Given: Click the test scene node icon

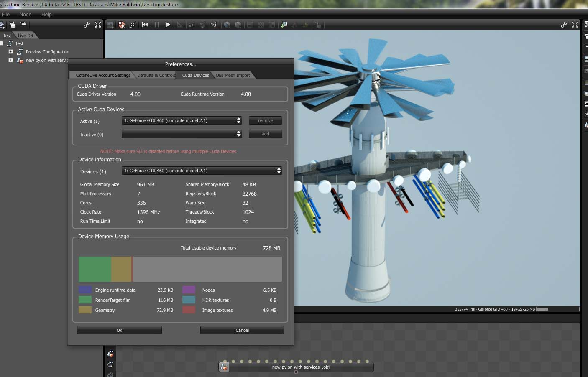Looking at the screenshot, I should click(10, 43).
